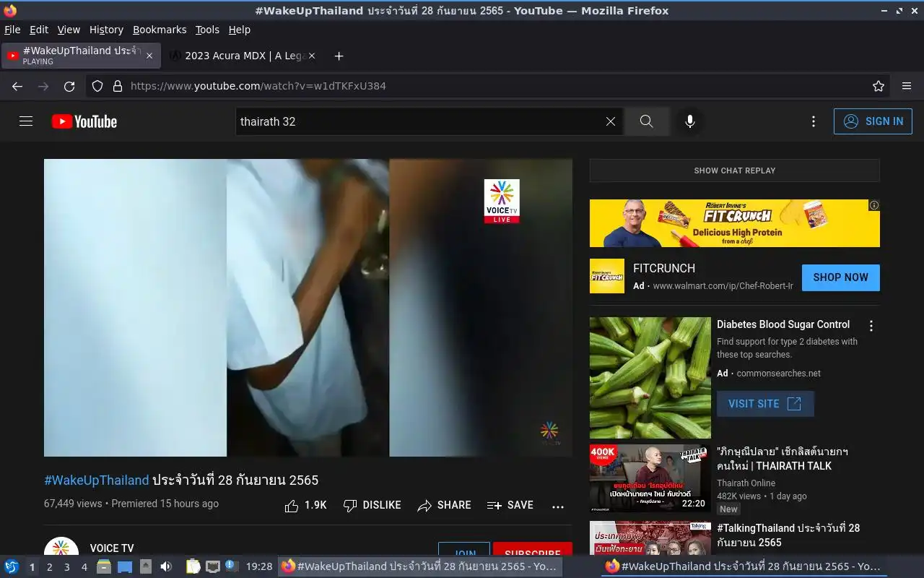Share the video via SHARE
The image size is (924, 578).
[x=445, y=506]
